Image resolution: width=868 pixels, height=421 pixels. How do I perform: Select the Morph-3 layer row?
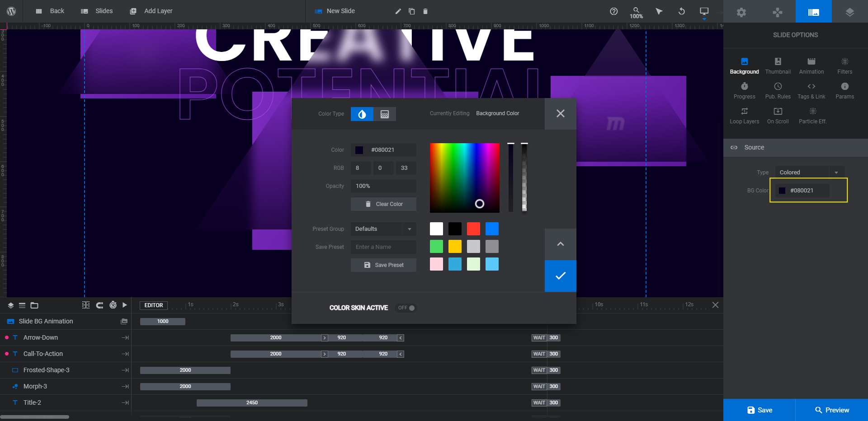pos(66,387)
